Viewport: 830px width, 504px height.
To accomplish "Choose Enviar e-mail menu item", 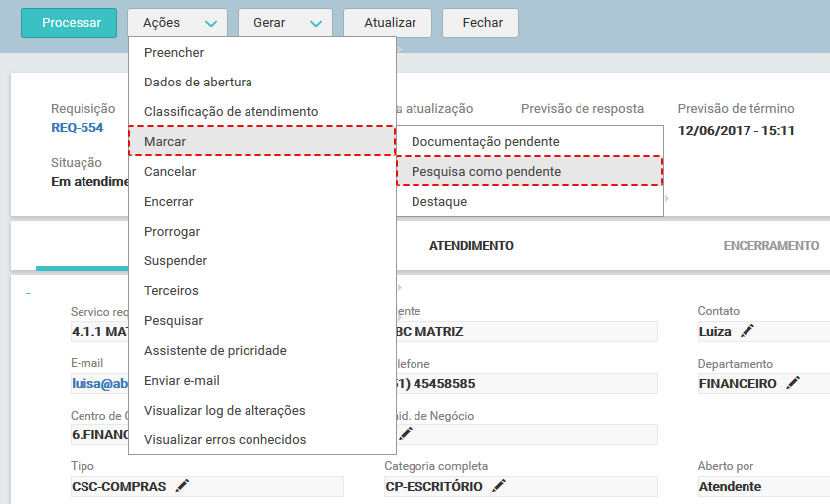I will click(262, 380).
